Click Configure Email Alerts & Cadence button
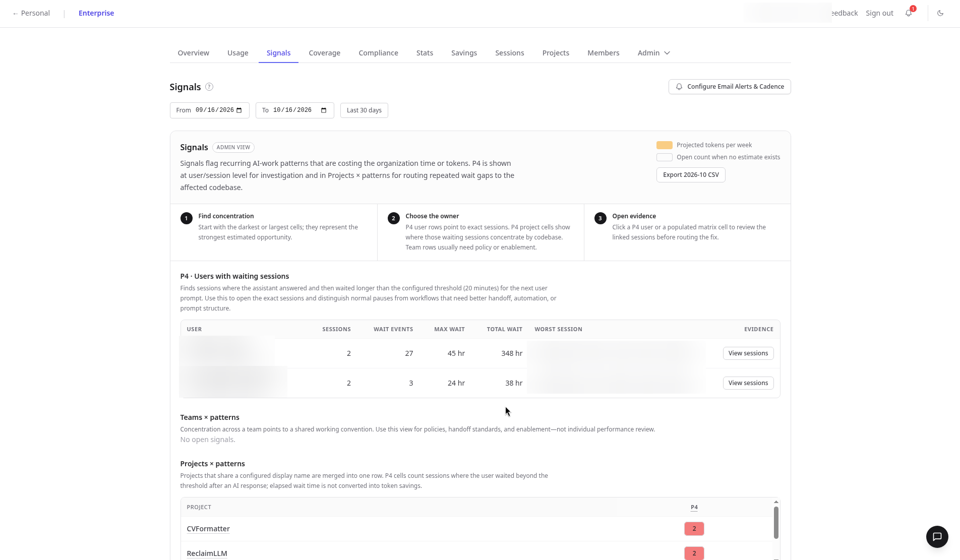The image size is (960, 560). pyautogui.click(x=730, y=87)
